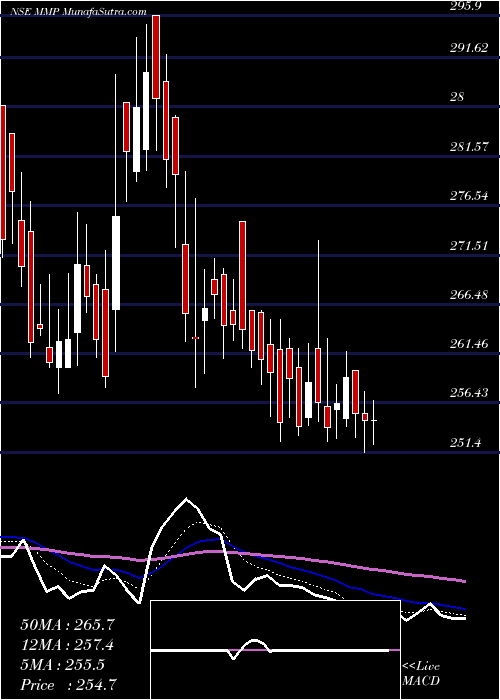
Task: Click the 281.57 price axis label
Action: [x=469, y=146]
